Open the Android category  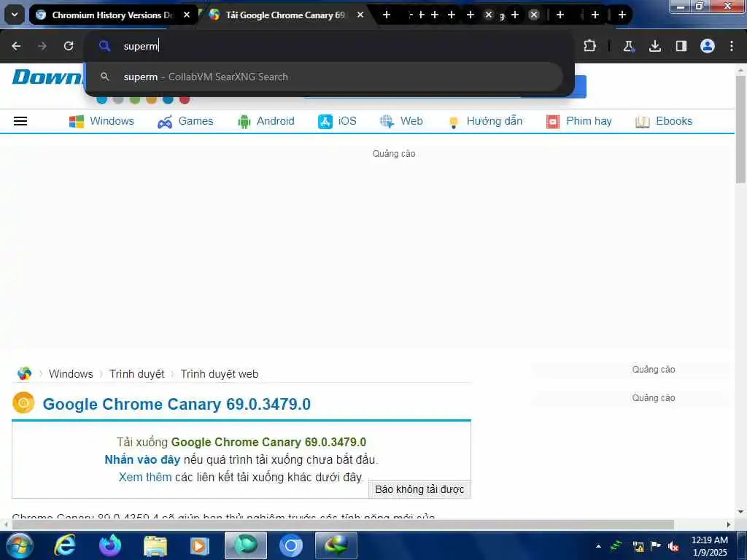266,121
